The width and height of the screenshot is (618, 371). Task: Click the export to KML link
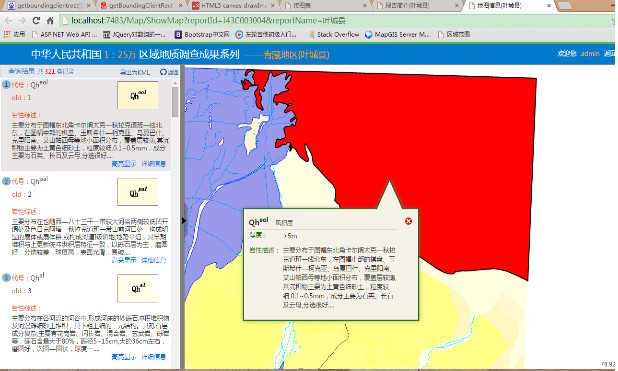point(135,72)
